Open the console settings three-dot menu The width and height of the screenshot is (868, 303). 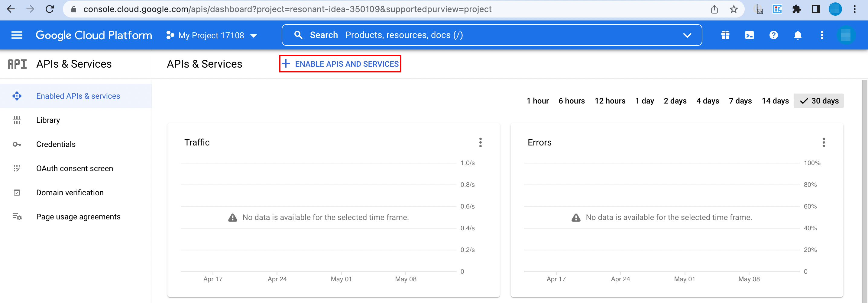822,35
